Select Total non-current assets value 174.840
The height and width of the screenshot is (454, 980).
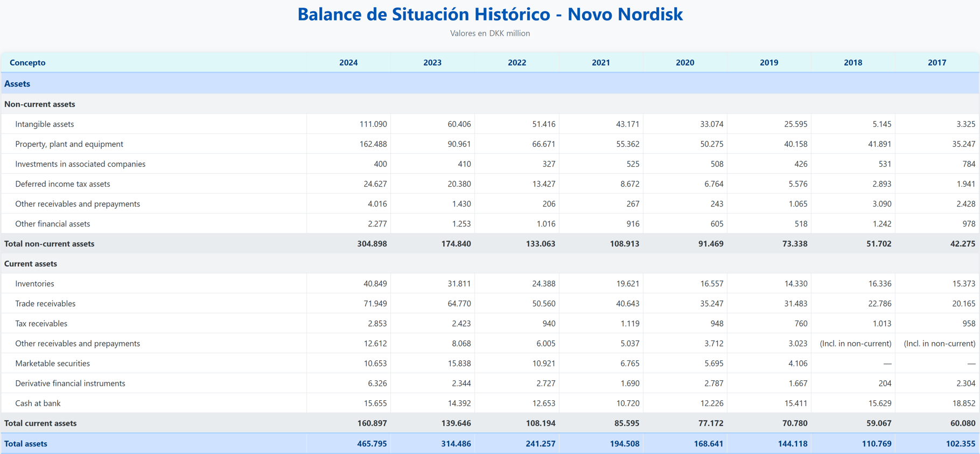coord(456,243)
